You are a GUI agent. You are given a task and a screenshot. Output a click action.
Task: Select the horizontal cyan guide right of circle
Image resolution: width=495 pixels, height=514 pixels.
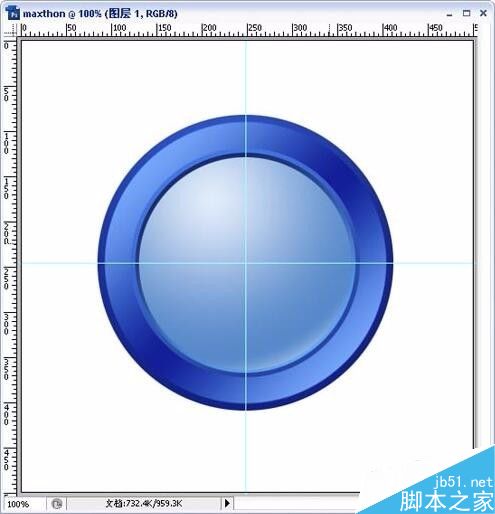pyautogui.click(x=433, y=263)
